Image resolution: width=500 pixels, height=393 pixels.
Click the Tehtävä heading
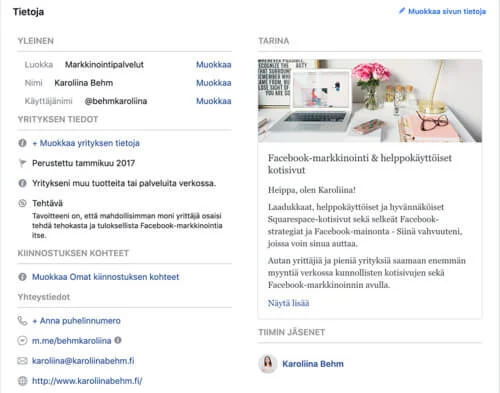[47, 203]
